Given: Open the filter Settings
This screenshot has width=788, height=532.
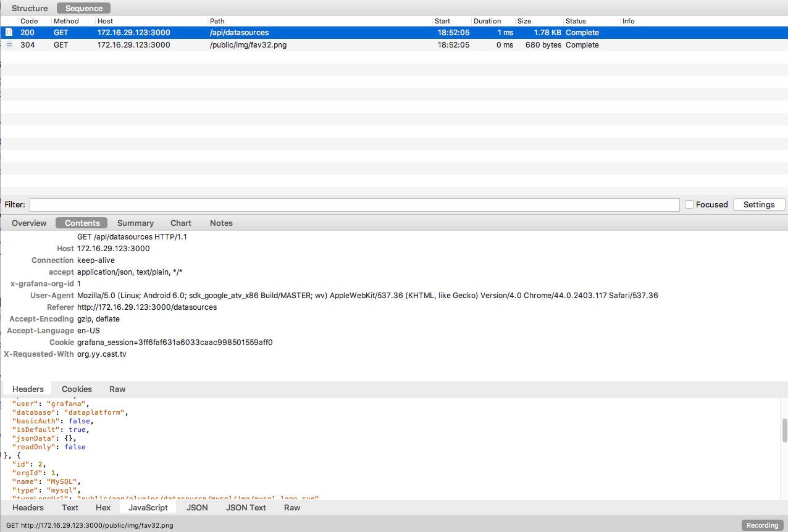Looking at the screenshot, I should (758, 204).
